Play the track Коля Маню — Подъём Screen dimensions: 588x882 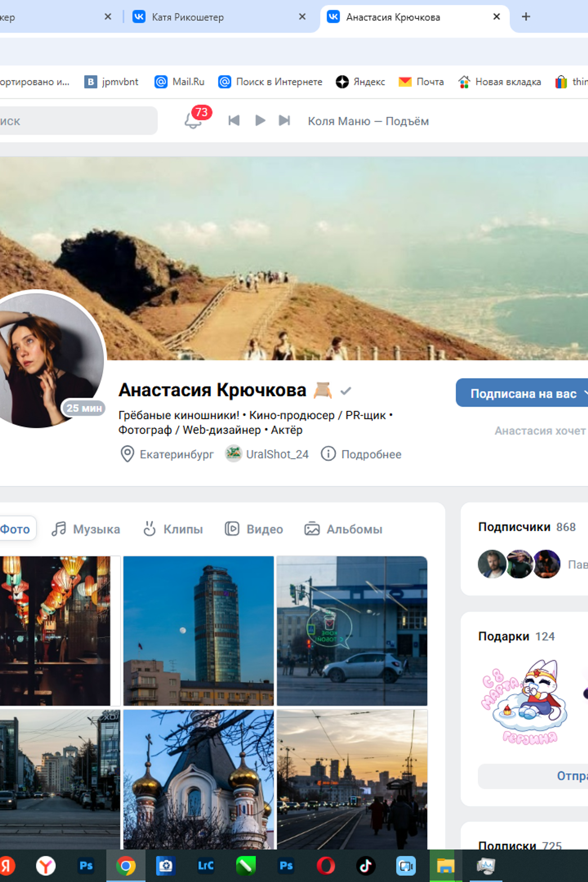(x=260, y=120)
